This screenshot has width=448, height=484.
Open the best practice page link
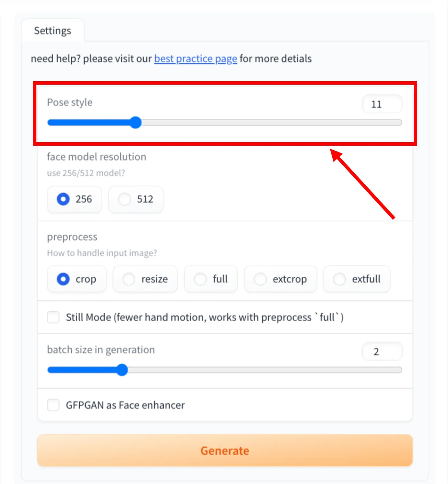click(x=195, y=59)
